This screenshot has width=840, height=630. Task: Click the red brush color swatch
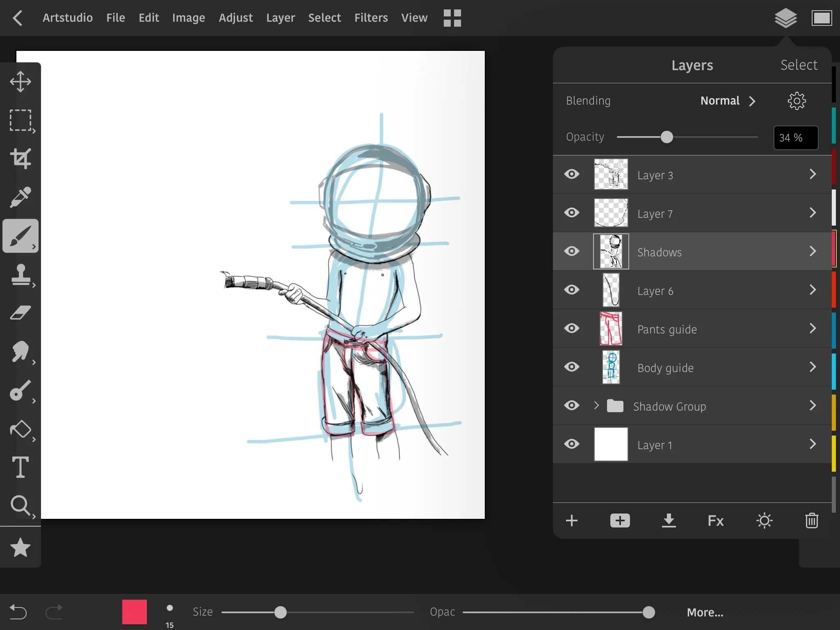pyautogui.click(x=135, y=612)
